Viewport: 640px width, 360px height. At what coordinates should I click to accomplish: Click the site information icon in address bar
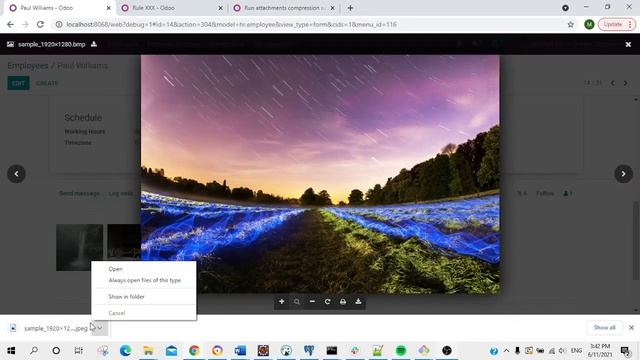click(59, 24)
